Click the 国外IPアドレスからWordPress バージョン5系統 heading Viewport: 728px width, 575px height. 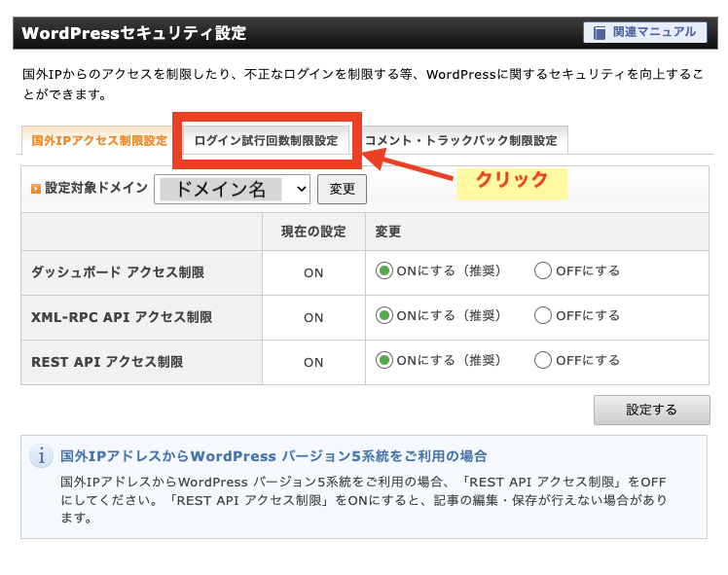pos(273,456)
